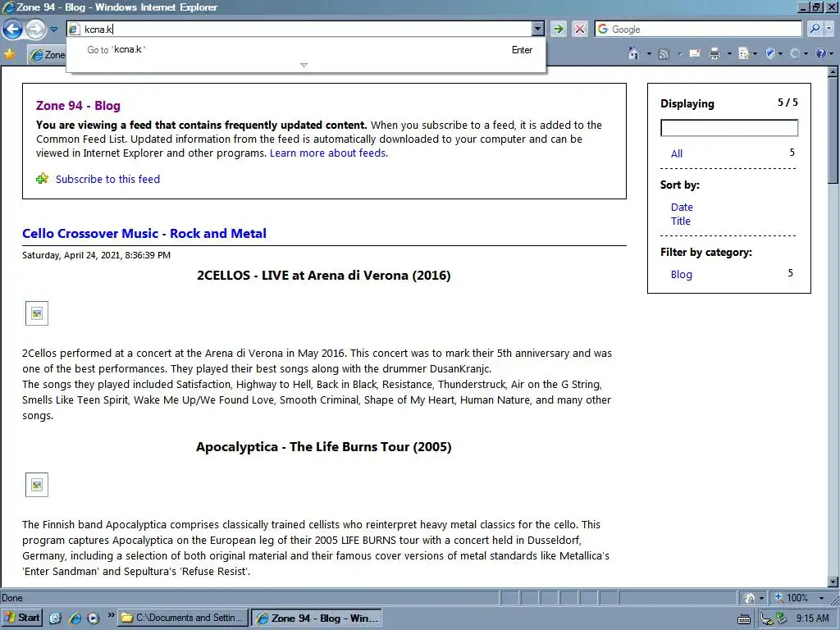This screenshot has width=840, height=630.
Task: Click 'Subscribe to this feed' link
Action: click(x=107, y=179)
